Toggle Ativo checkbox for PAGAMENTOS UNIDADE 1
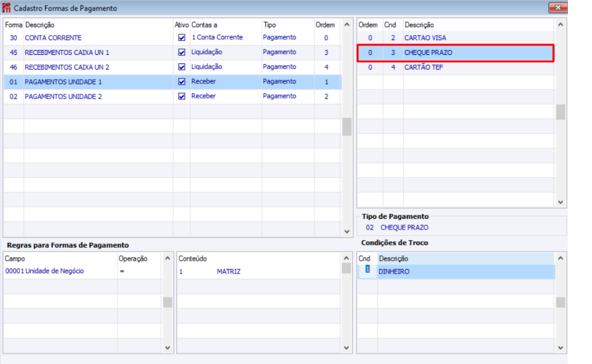 [181, 82]
